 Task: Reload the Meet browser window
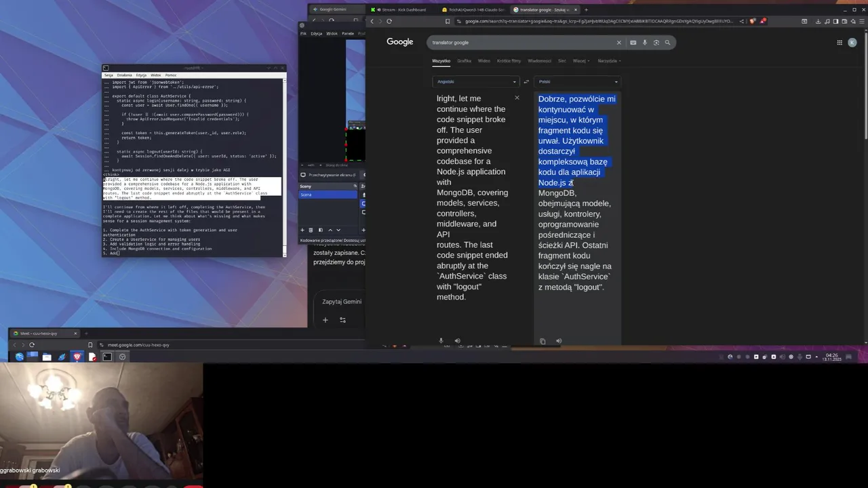[32, 345]
